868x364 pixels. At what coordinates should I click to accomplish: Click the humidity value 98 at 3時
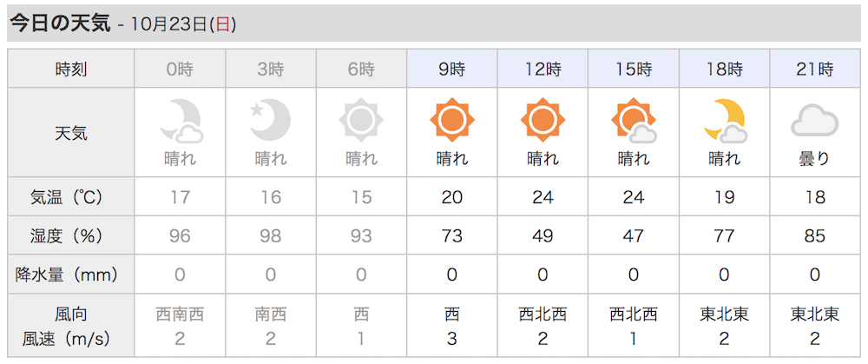click(270, 236)
